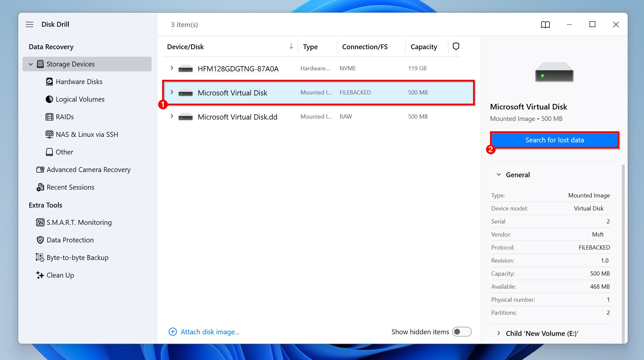Open Recent Sessions from the sidebar

70,187
